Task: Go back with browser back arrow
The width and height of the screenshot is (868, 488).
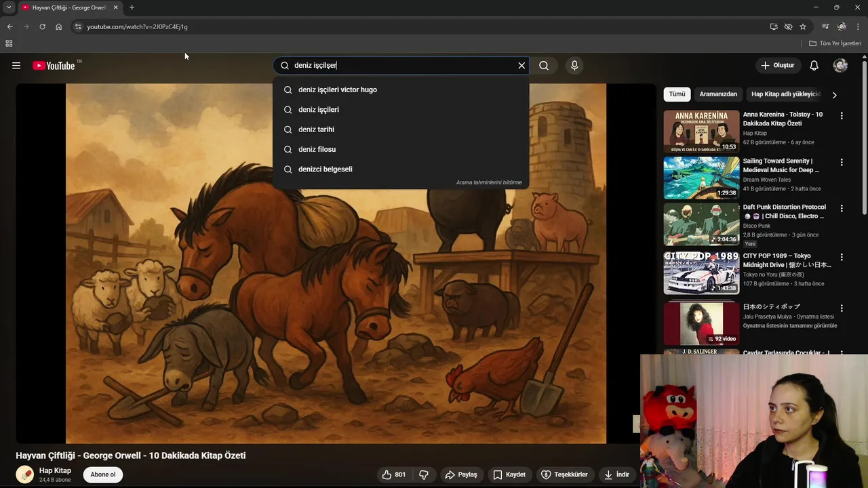Action: pyautogui.click(x=9, y=26)
